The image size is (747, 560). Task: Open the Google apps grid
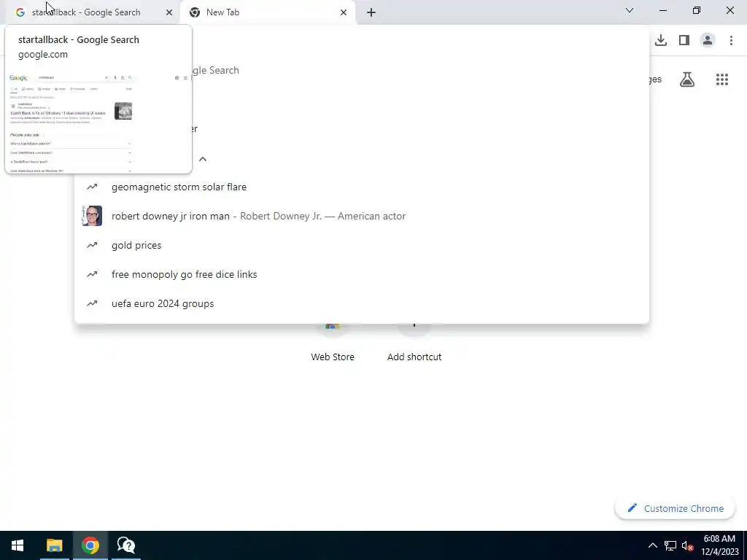pyautogui.click(x=721, y=79)
